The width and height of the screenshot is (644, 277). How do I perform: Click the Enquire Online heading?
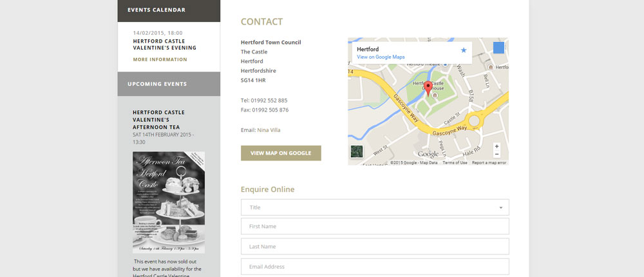click(x=267, y=189)
